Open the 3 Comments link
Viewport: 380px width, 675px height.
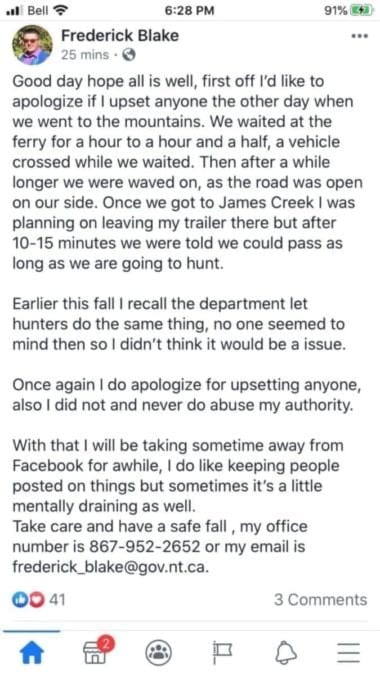[321, 600]
